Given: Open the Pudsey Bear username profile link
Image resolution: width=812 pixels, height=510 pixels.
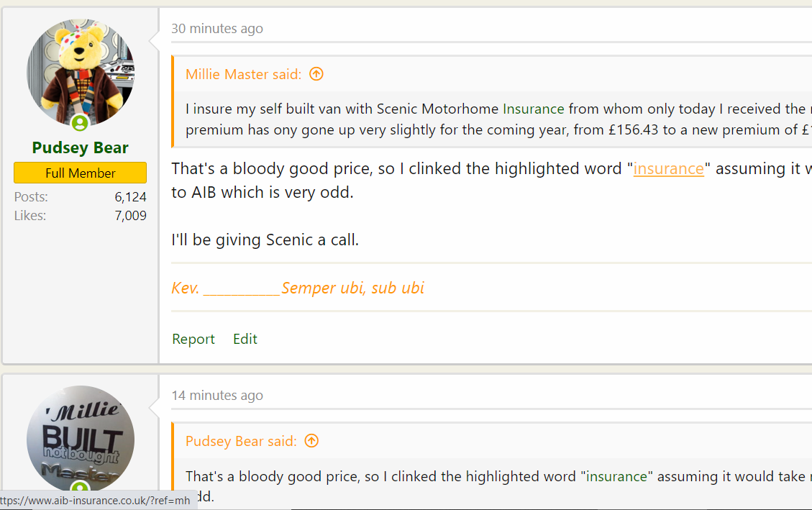Looking at the screenshot, I should 81,148.
